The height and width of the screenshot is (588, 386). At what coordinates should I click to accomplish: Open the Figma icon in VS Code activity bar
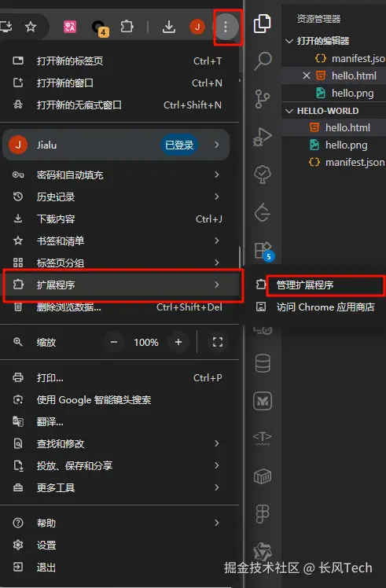(x=263, y=514)
